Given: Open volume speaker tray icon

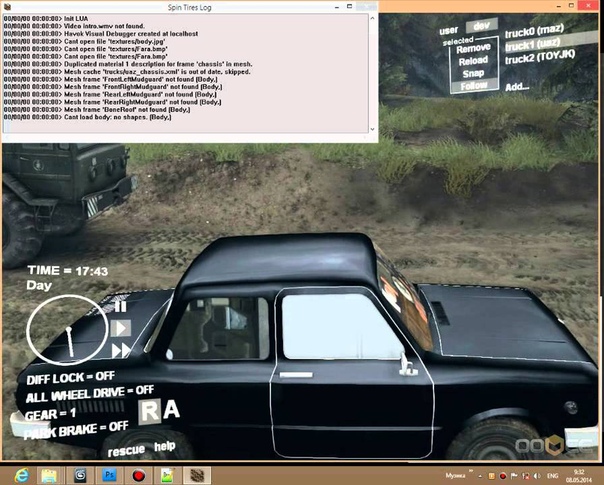Looking at the screenshot, I should (537, 476).
